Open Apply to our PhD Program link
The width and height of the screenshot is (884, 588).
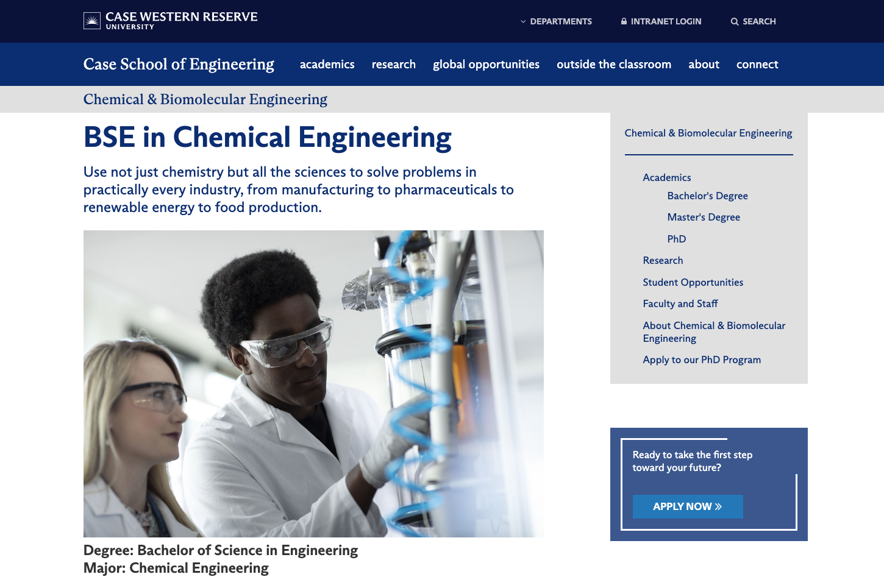pos(702,360)
